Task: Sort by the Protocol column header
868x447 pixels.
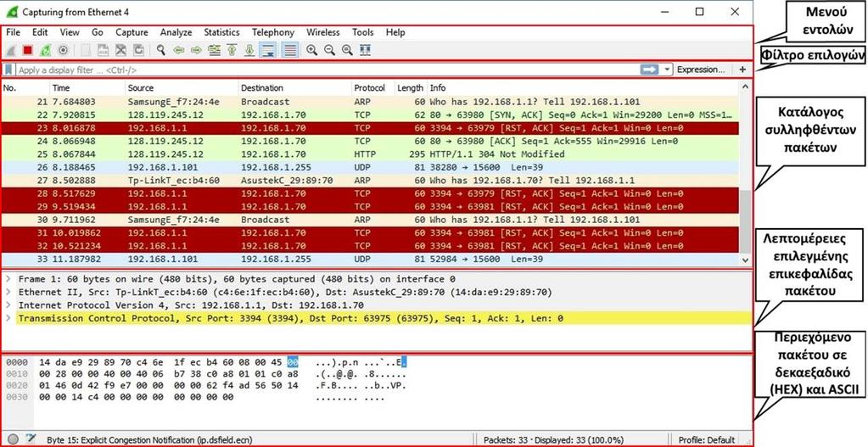Action: click(x=373, y=87)
